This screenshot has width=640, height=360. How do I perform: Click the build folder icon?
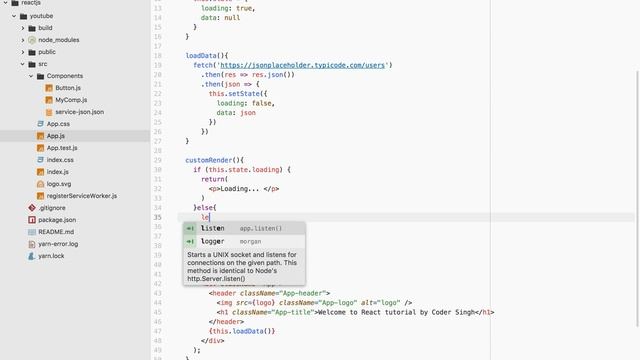[x=32, y=28]
